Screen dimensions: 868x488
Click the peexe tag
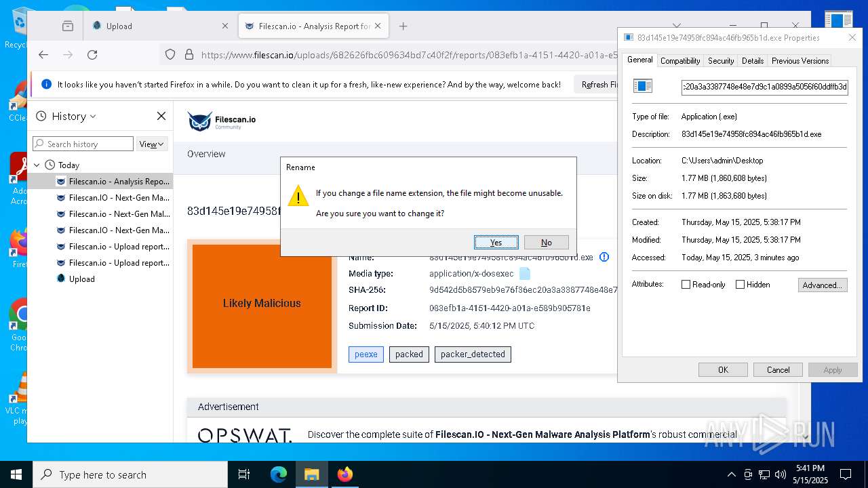(366, 354)
